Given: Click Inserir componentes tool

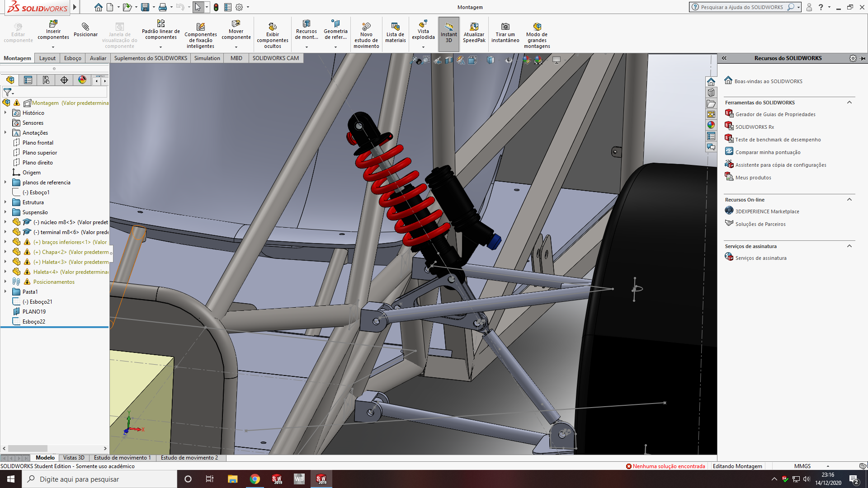Looking at the screenshot, I should point(53,30).
